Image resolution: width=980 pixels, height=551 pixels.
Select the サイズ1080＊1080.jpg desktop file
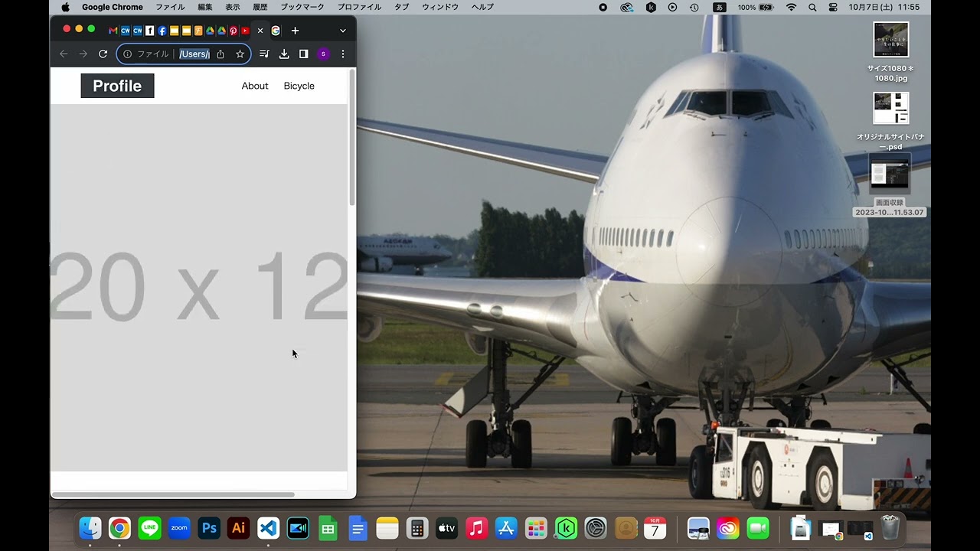coord(890,40)
